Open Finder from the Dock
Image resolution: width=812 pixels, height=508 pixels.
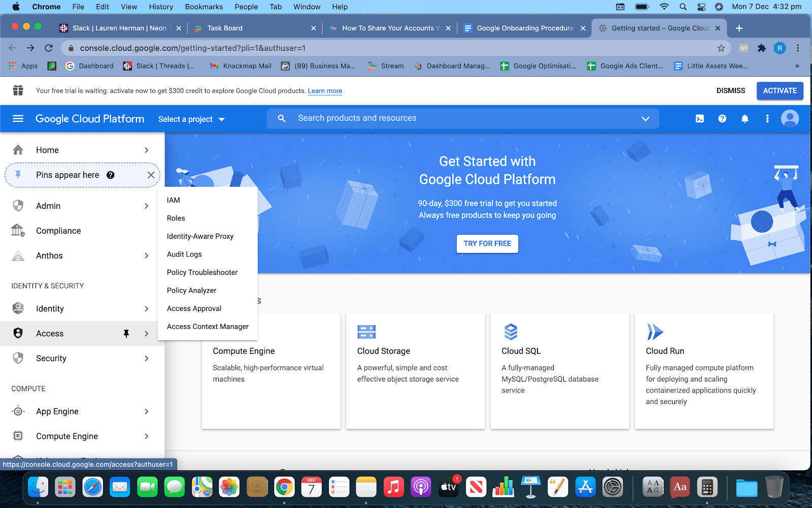(38, 488)
